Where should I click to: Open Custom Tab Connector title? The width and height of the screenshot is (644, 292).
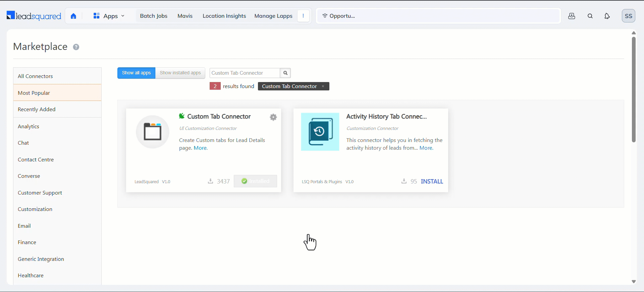[219, 117]
